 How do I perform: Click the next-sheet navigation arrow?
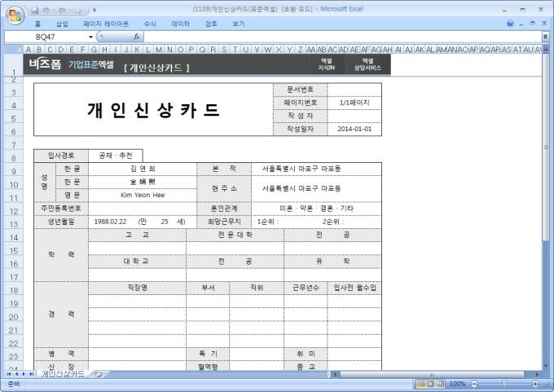point(24,374)
